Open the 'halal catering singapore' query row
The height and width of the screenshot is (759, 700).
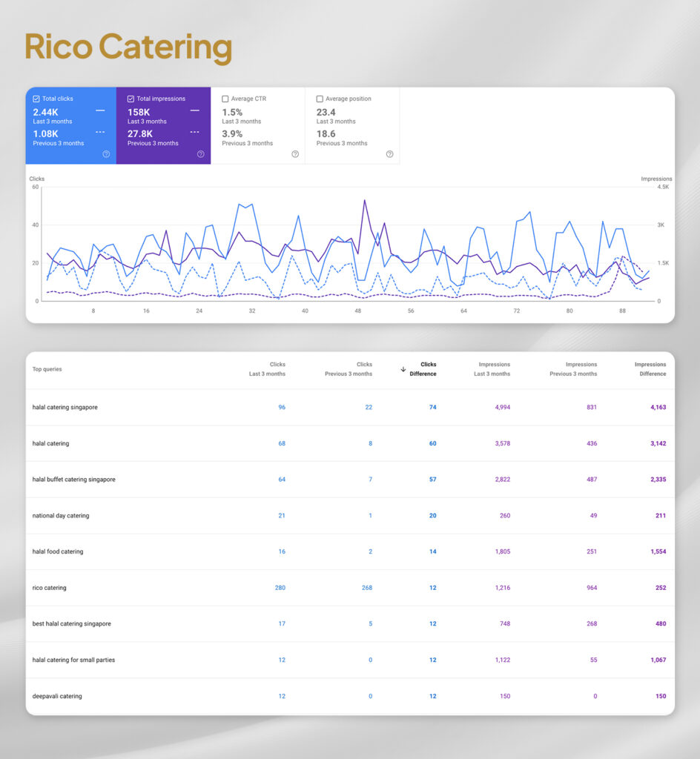point(65,408)
